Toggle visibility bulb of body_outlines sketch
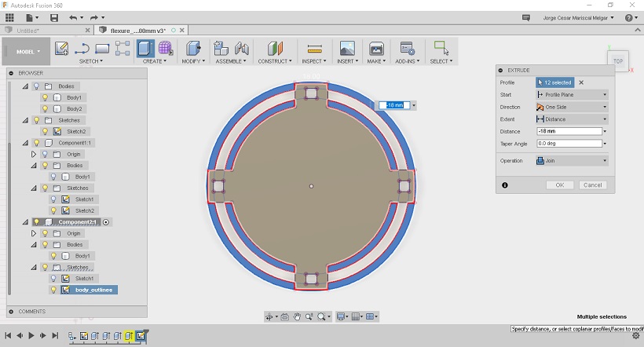 (x=53, y=290)
